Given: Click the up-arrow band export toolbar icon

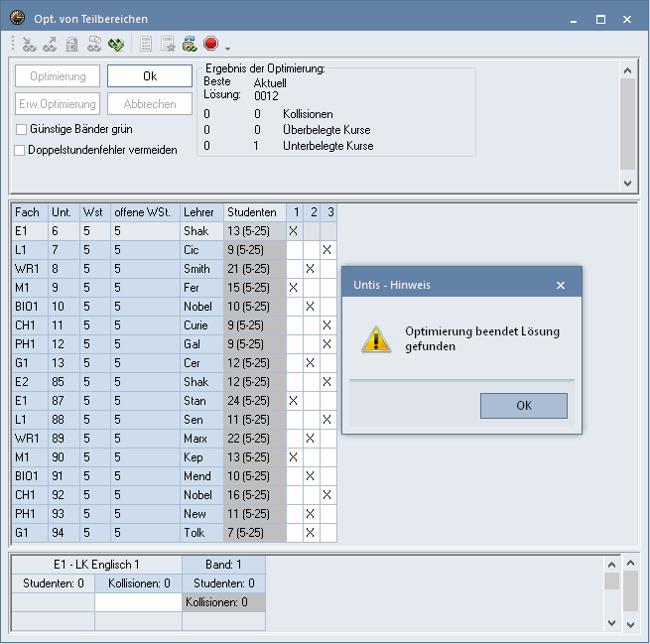Looking at the screenshot, I should [51, 44].
